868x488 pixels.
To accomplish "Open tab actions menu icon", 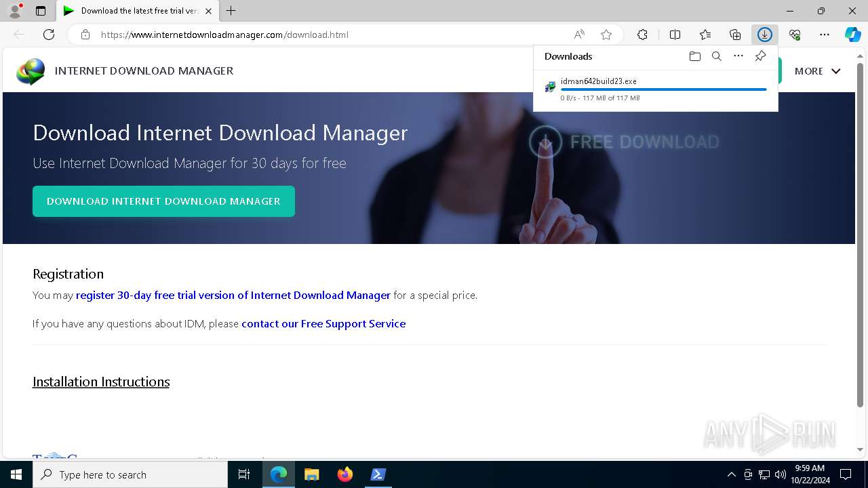I will [41, 11].
